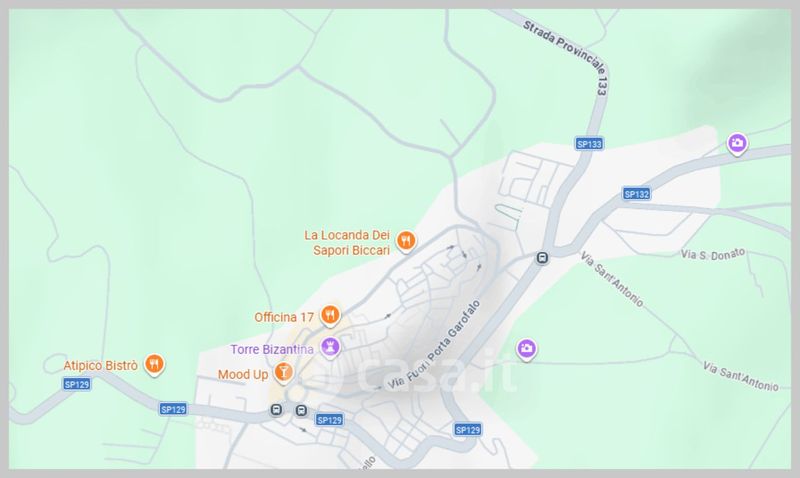This screenshot has width=800, height=478.
Task: Select the Officina 17 restaurant marker
Action: point(330,315)
